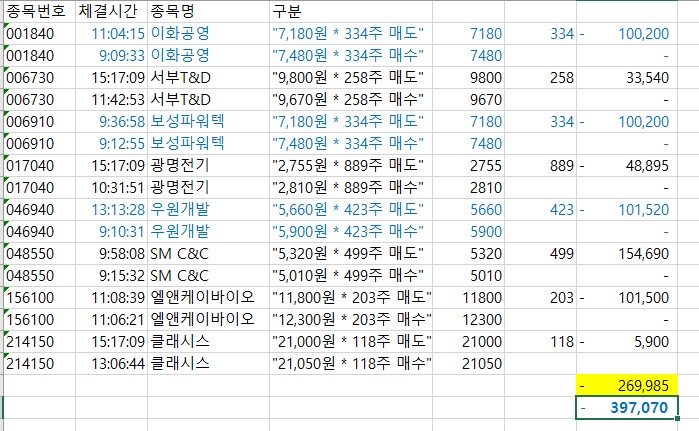
Task: Click quantity cell 258
Action: tap(541, 78)
